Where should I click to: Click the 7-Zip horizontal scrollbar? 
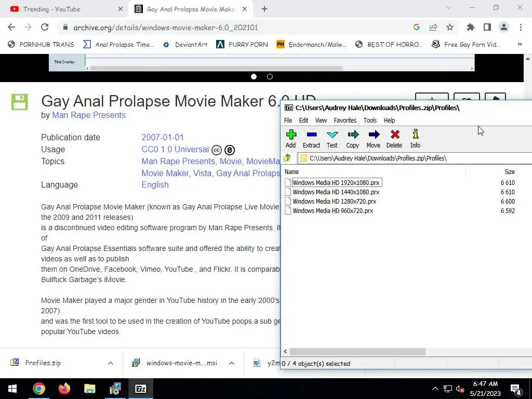point(357,352)
